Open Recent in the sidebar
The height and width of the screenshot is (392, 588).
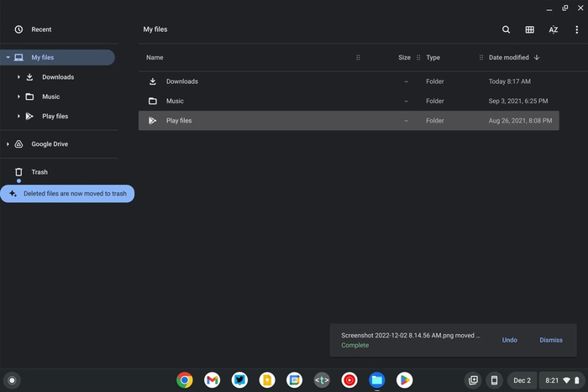[x=41, y=29]
